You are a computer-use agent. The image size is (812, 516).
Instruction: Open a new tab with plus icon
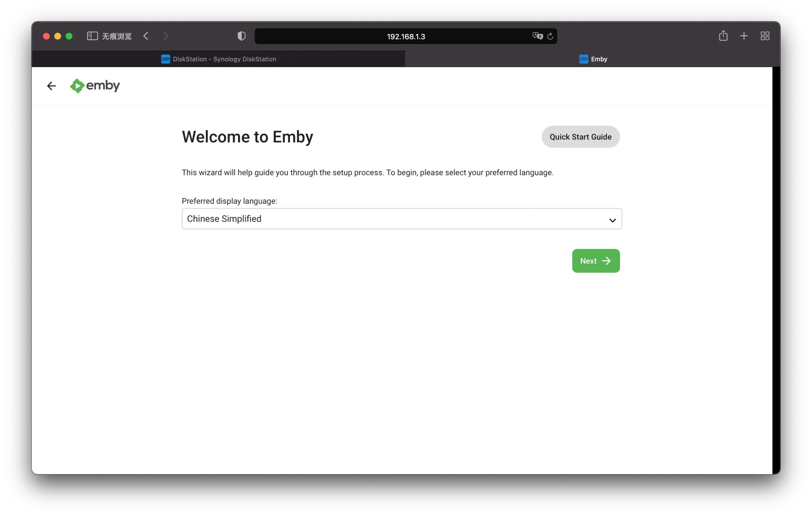(744, 36)
